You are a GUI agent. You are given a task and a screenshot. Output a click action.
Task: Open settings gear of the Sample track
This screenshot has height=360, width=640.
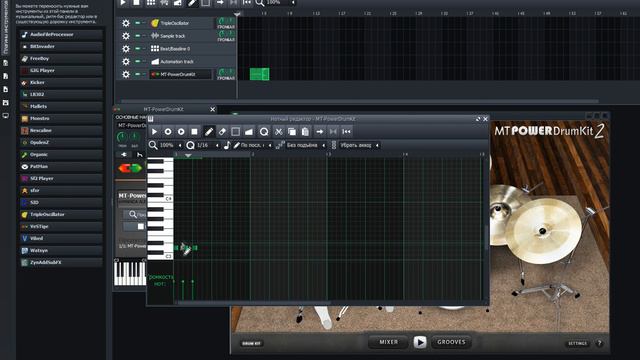[x=126, y=36]
